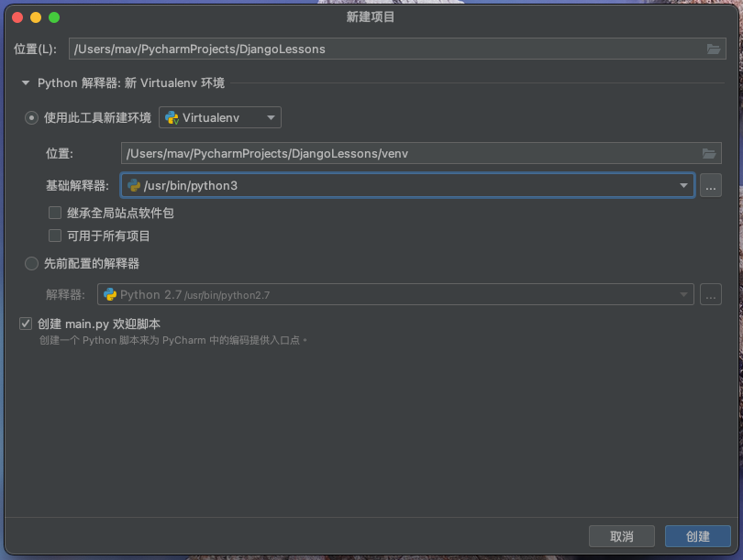Open the Python 2.7 interpreter dropdown arrow
The width and height of the screenshot is (743, 560).
[683, 295]
